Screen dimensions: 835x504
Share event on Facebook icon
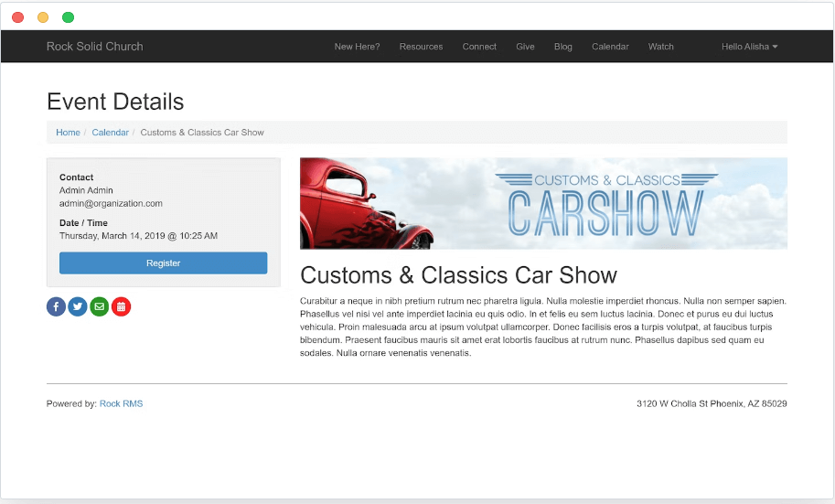(x=56, y=307)
